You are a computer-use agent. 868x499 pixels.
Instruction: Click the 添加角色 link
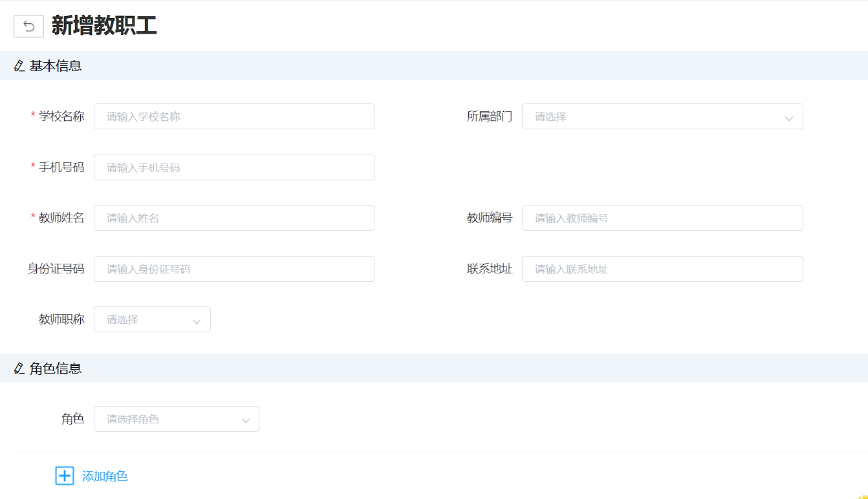[x=105, y=476]
